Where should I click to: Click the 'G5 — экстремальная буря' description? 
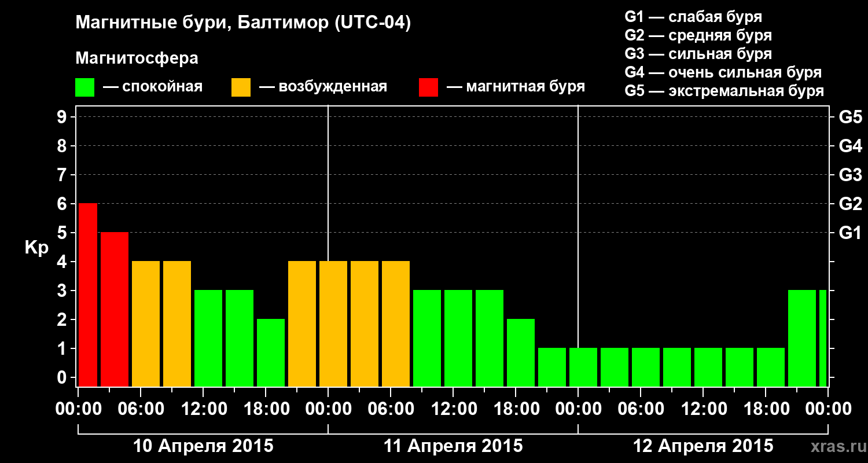(724, 91)
